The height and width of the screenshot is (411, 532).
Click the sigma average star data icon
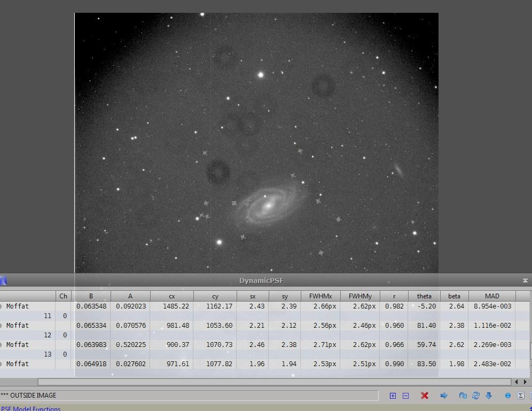(521, 396)
